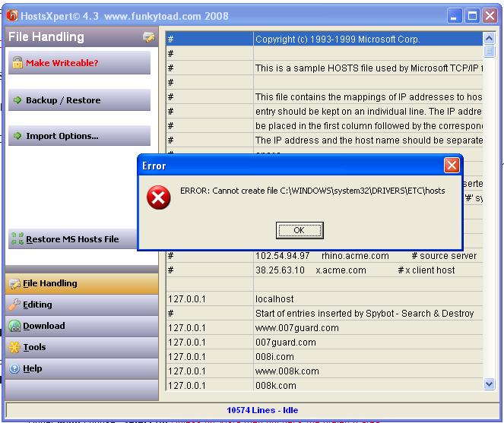This screenshot has width=504, height=423.
Task: Click green arrow icon beside Import Options
Action: click(17, 136)
